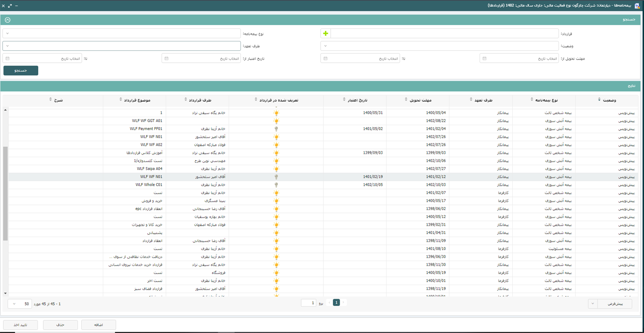Open calendar icon in تاریخ اعتبار از field
The image size is (644, 333).
click(166, 59)
